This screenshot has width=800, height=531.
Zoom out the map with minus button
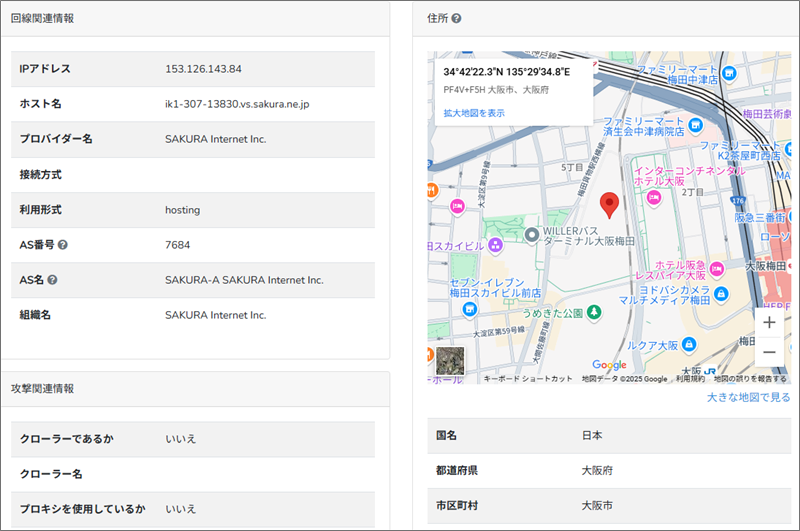[769, 352]
